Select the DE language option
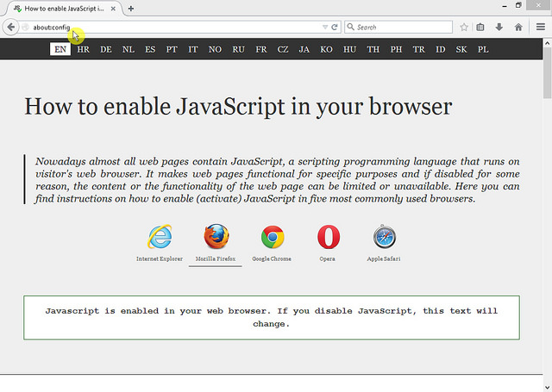Image resolution: width=552 pixels, height=392 pixels. (x=106, y=50)
